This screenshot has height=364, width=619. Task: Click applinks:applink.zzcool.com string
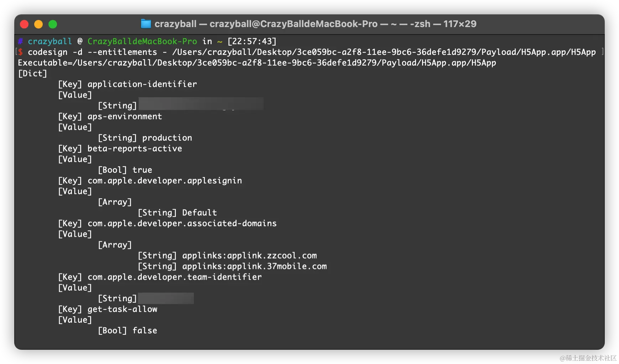click(x=249, y=255)
